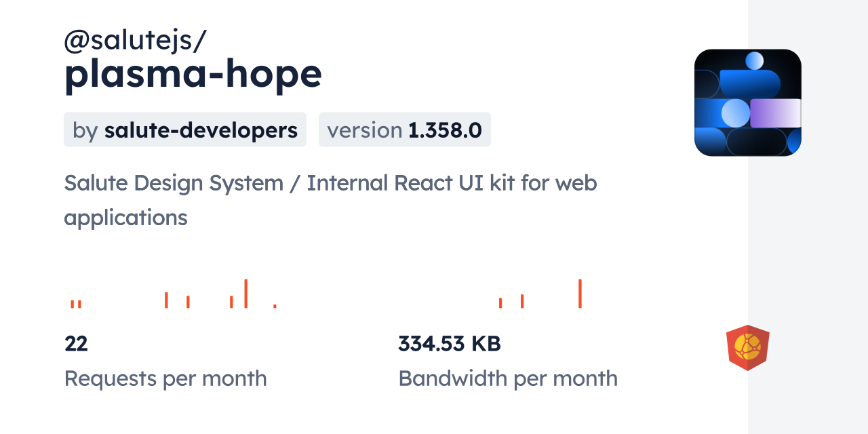
Task: Click the tallest Bandwidth chart bar
Action: coord(580,294)
